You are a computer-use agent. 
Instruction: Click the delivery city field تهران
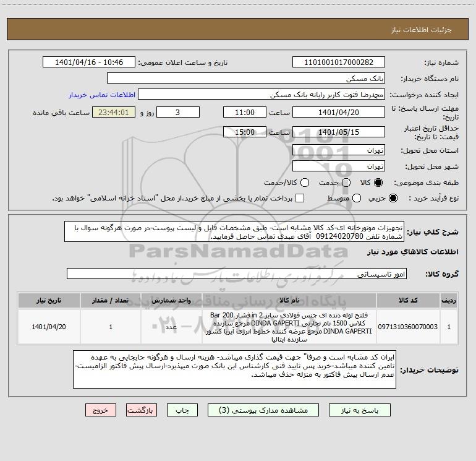(x=339, y=166)
